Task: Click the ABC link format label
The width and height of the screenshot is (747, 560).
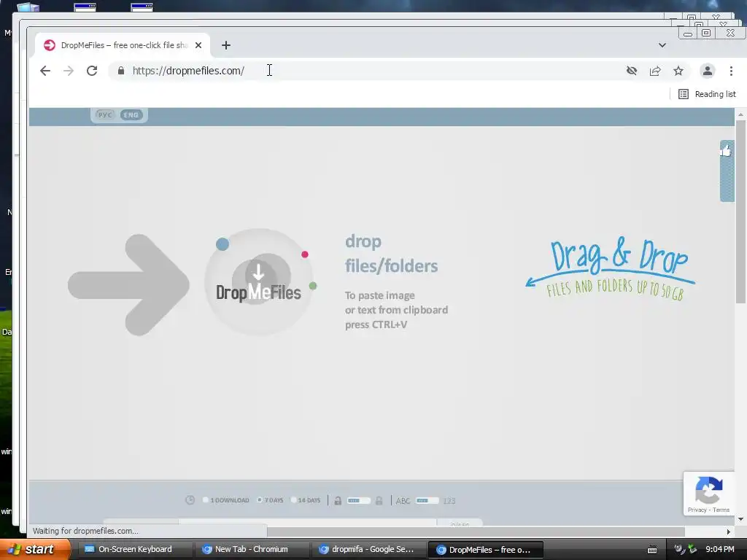Action: (403, 500)
